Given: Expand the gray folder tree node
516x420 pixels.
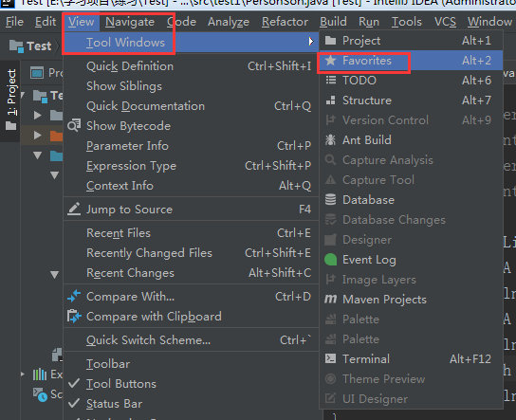Looking at the screenshot, I should click(x=38, y=115).
